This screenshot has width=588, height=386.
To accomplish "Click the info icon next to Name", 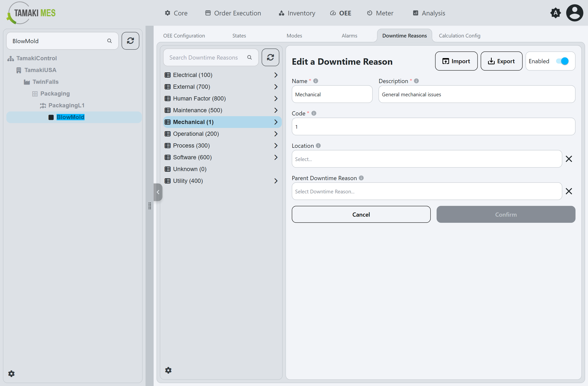I will pos(316,81).
